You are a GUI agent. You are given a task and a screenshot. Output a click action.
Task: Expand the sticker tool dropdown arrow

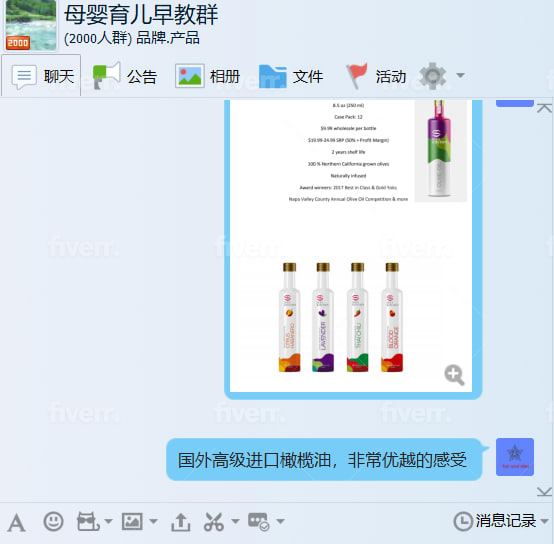pyautogui.click(x=108, y=521)
